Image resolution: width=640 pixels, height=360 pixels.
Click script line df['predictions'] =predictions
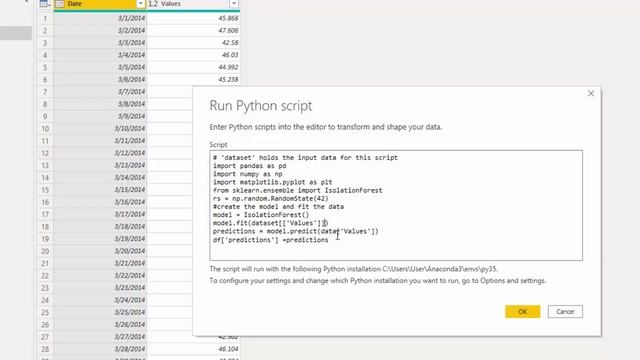point(270,240)
